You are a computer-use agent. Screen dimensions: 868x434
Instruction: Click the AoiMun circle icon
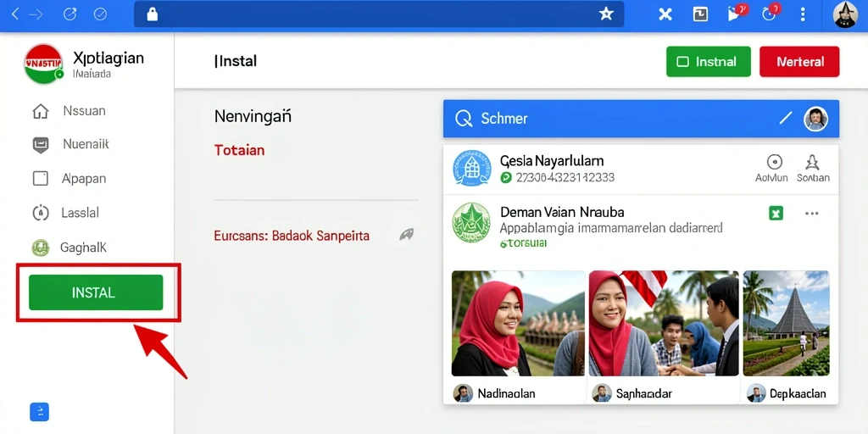774,162
